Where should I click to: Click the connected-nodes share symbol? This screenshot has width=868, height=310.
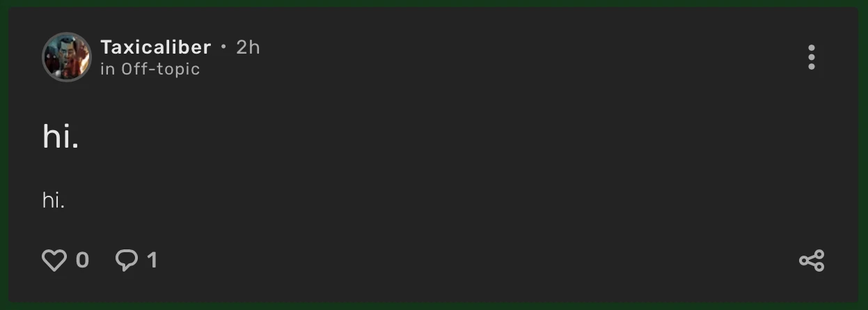(812, 261)
